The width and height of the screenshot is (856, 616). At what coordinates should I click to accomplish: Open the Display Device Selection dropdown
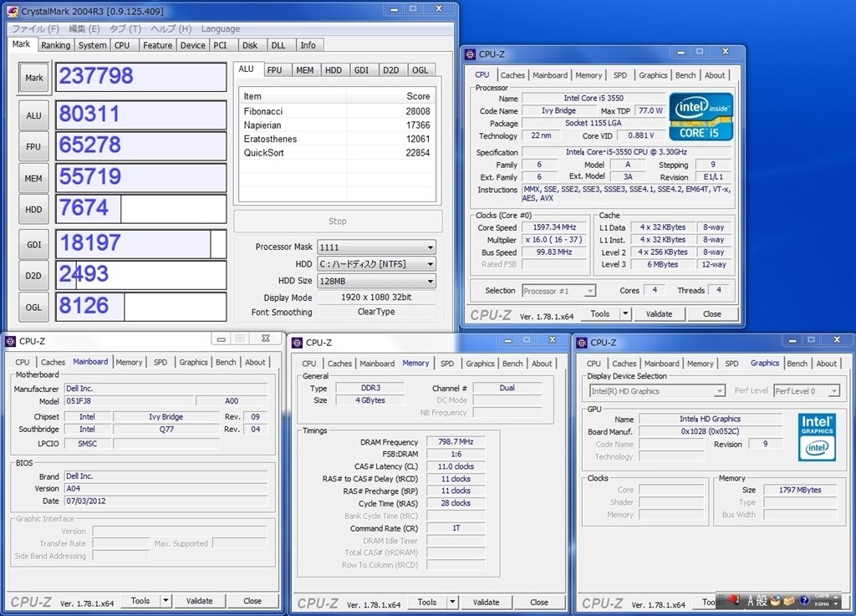(657, 391)
